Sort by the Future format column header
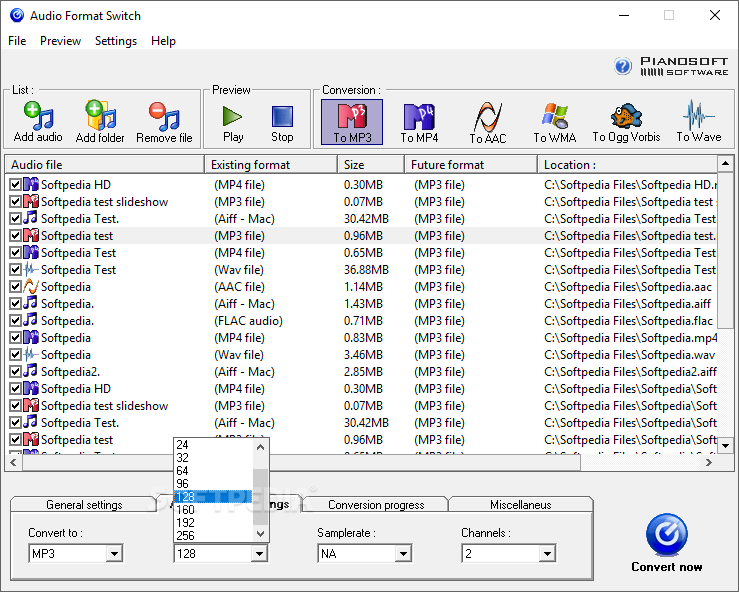The image size is (739, 592). 471,164
